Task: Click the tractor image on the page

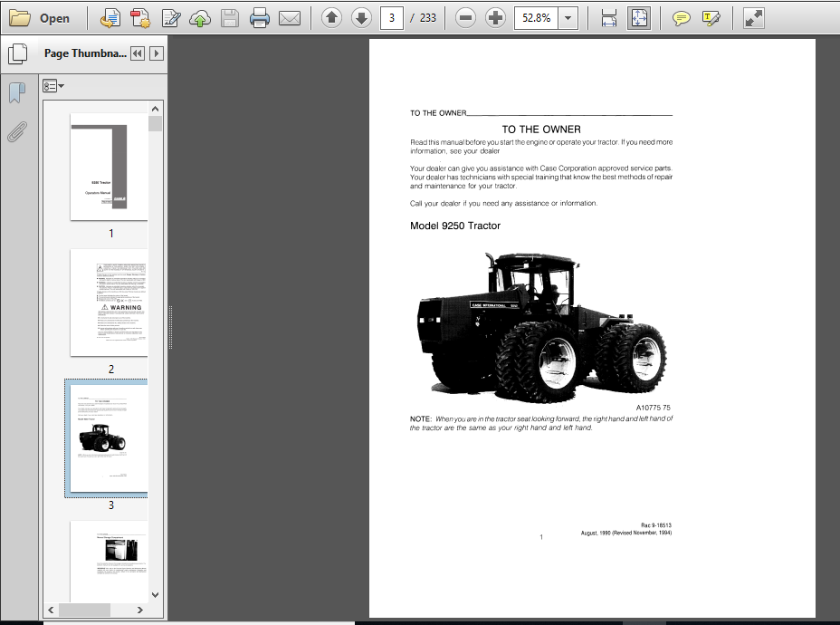Action: [541, 327]
